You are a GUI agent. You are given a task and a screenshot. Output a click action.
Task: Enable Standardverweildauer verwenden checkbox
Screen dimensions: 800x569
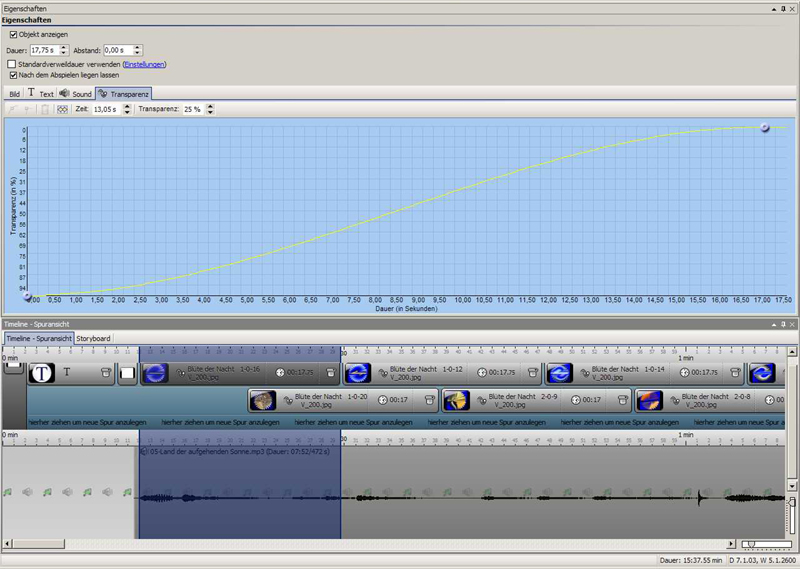tap(14, 64)
